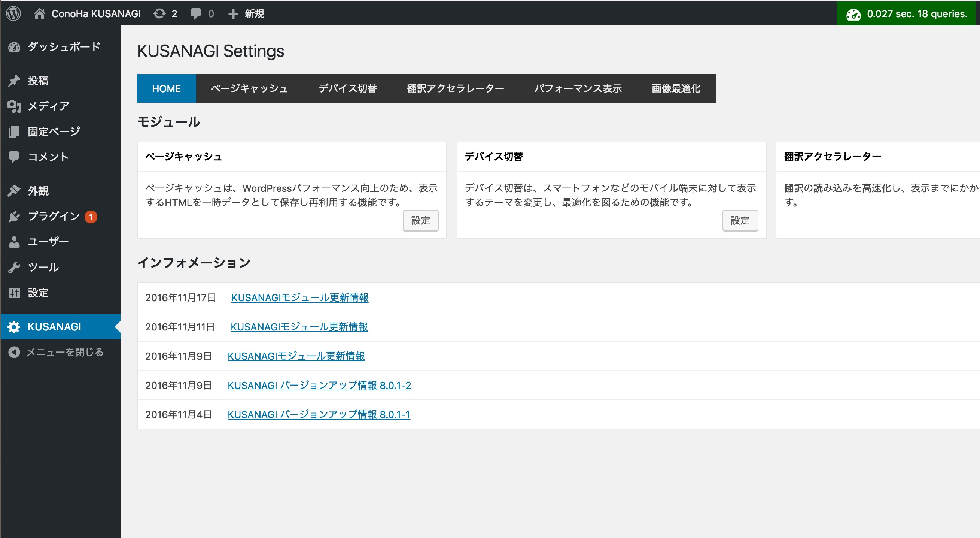
Task: Click the プラグイン plug icon
Action: coord(15,216)
